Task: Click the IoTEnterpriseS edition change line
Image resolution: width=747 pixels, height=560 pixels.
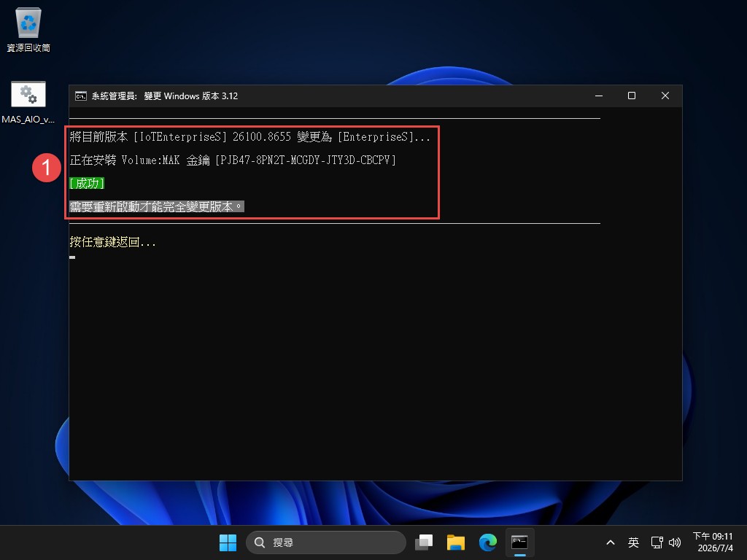Action: (x=250, y=136)
